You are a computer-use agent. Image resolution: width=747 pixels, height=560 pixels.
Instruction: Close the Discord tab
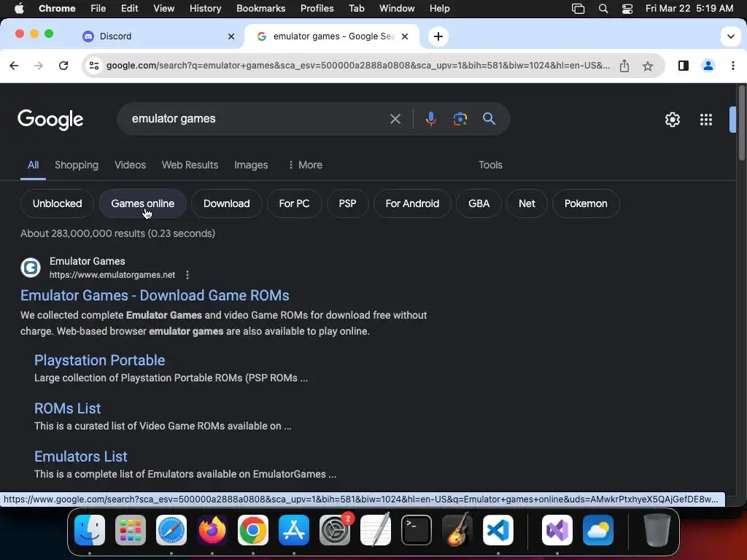pos(231,36)
